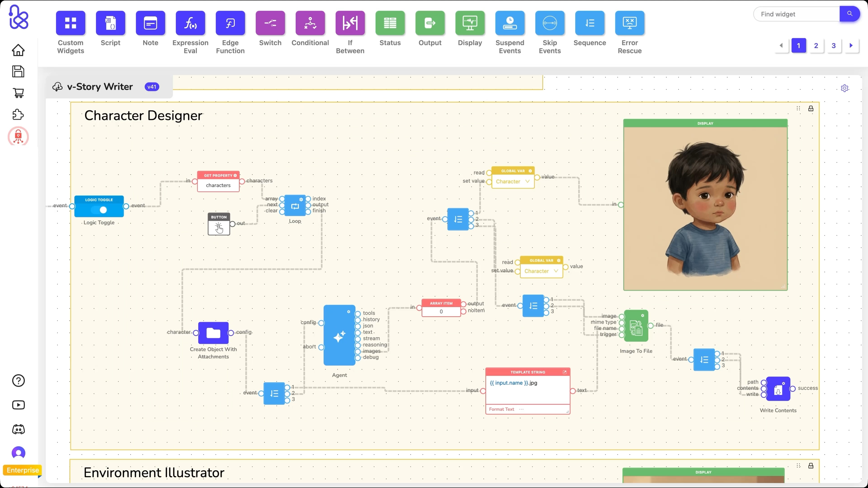Toggle the lock on the Environment Illustrator group

point(811,465)
